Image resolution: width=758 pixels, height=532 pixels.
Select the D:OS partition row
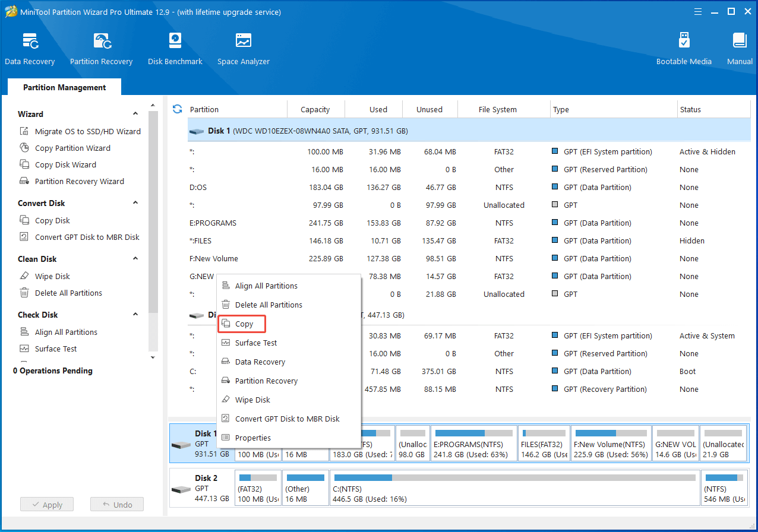tap(469, 187)
